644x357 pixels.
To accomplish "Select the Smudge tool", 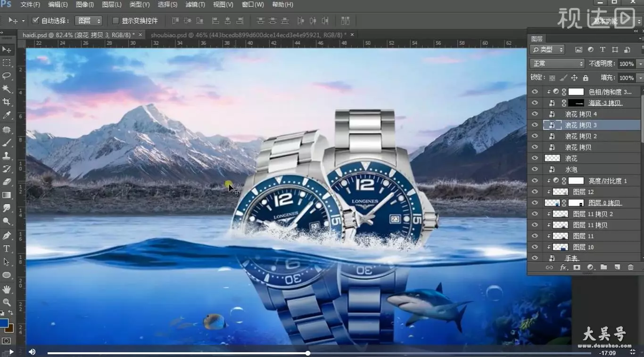I will coord(7,208).
